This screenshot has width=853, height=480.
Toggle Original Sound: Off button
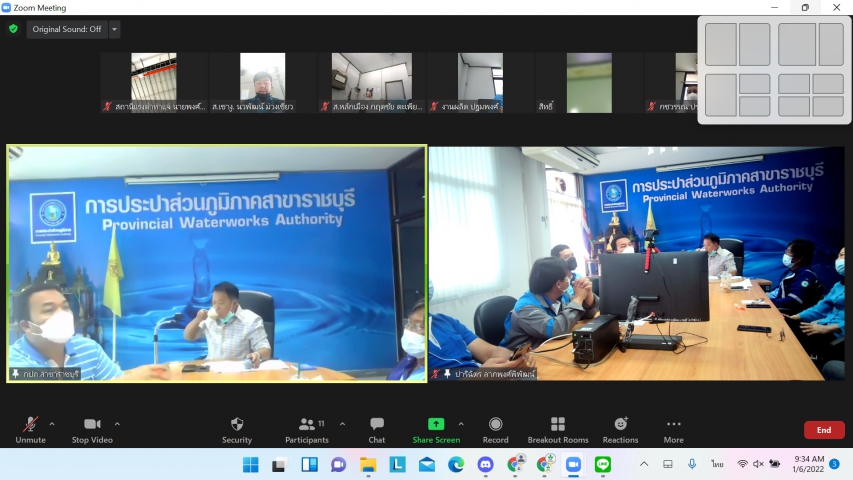67,29
